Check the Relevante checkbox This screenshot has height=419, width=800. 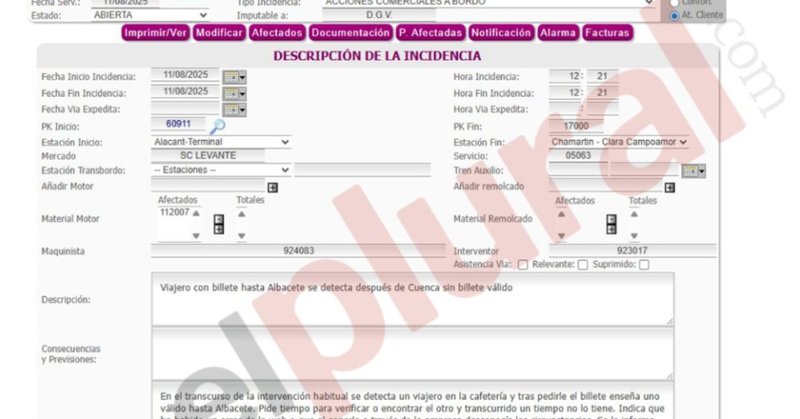click(x=583, y=265)
